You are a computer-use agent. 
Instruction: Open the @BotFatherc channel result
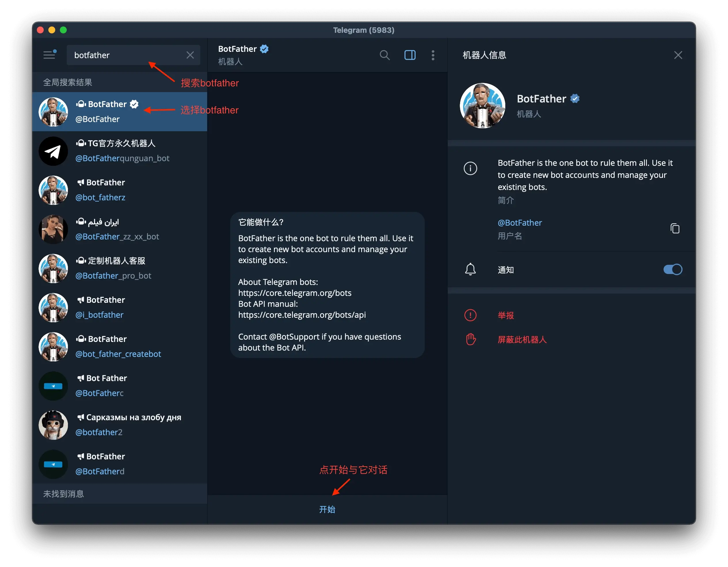point(120,386)
